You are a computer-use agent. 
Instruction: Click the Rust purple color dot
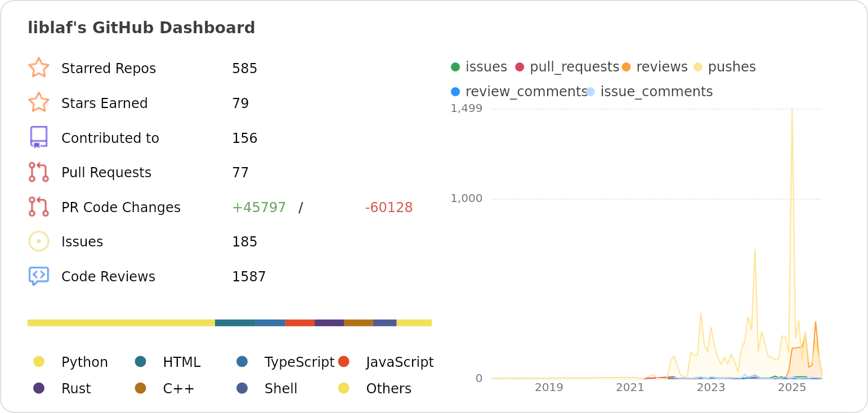(39, 388)
